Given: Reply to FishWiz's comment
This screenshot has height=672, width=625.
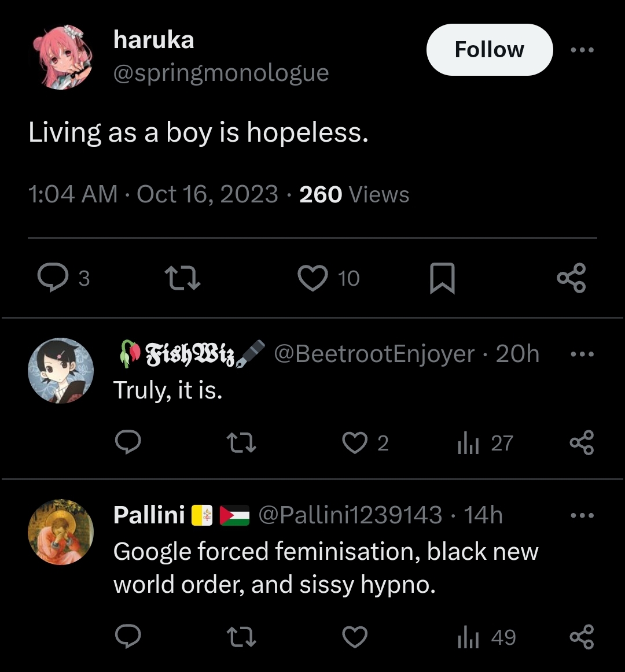Looking at the screenshot, I should (128, 442).
